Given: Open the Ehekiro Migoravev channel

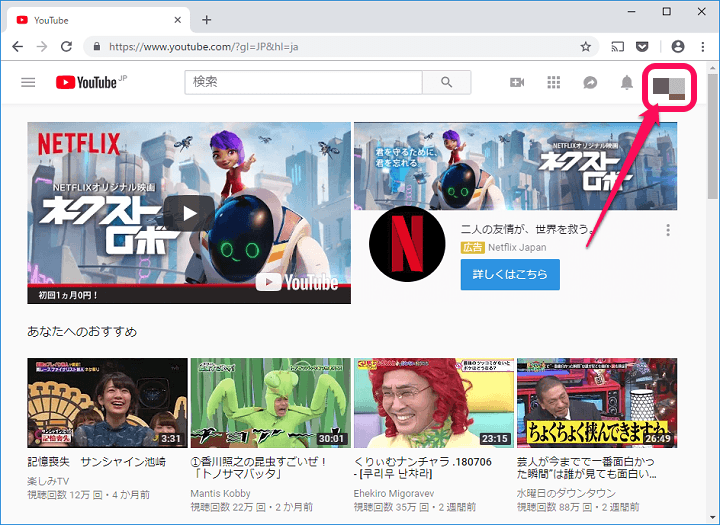Looking at the screenshot, I should tap(394, 493).
